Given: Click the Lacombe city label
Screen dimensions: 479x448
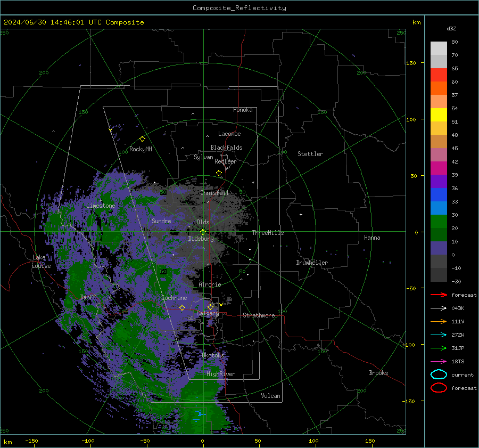Looking at the screenshot, I should tap(229, 134).
